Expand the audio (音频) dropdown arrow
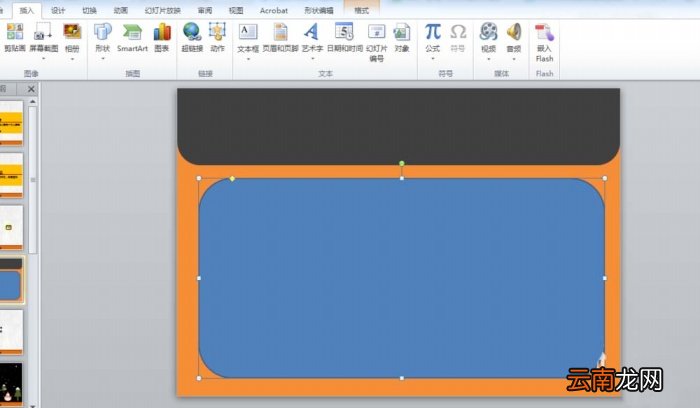Viewport: 700px width, 408px height. tap(514, 58)
